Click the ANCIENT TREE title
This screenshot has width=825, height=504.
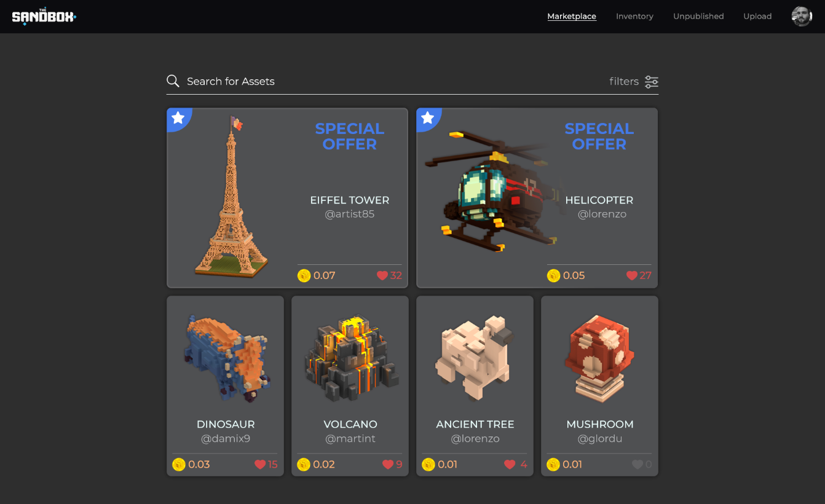pos(475,425)
